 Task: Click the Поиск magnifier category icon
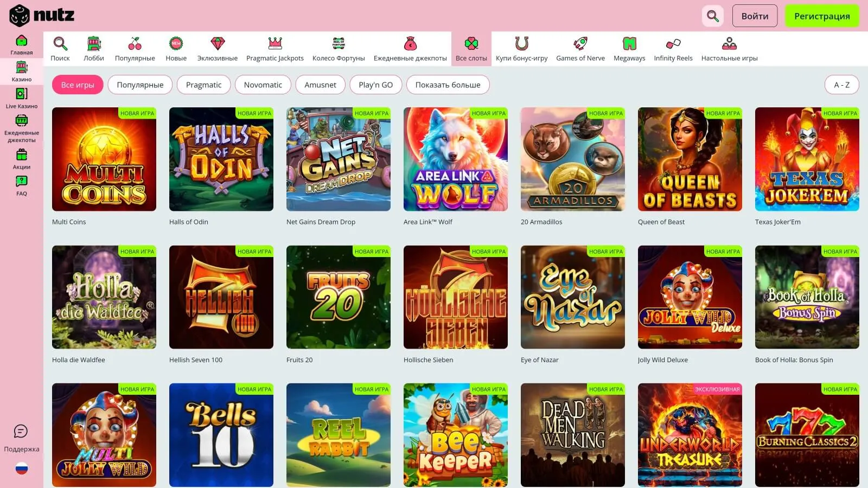point(60,43)
